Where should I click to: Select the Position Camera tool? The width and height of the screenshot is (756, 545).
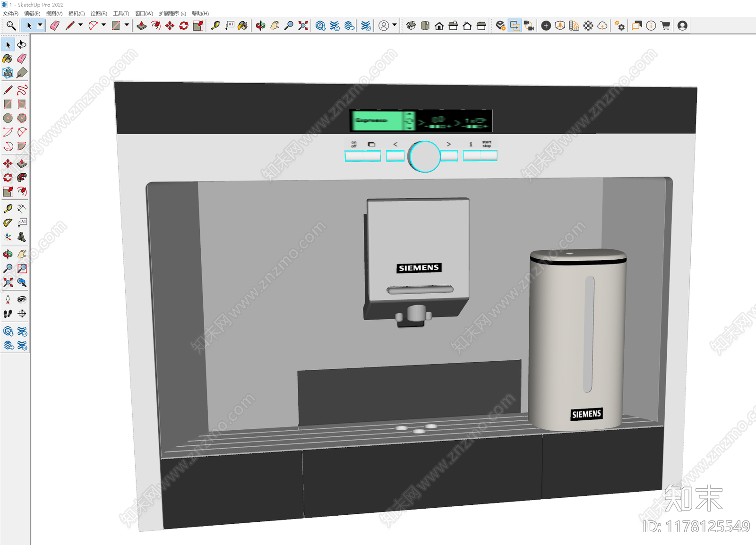click(x=8, y=299)
